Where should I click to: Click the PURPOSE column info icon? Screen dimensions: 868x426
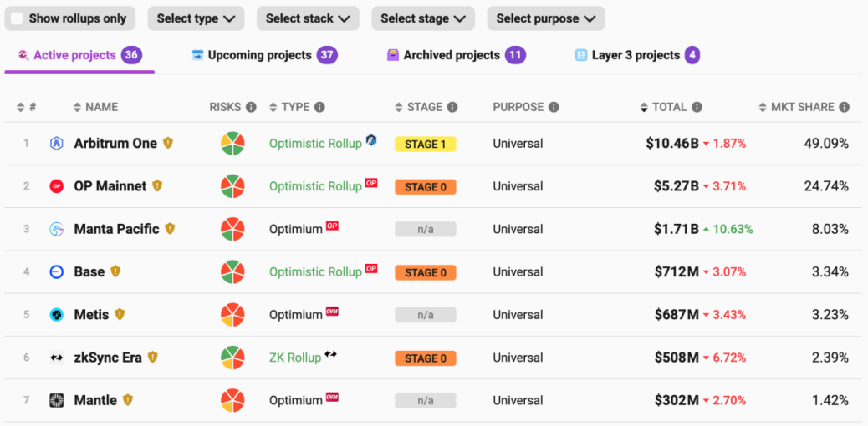tap(554, 107)
